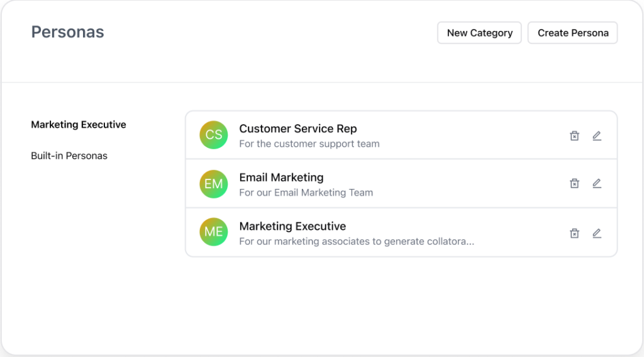Click the EM avatar icon
The width and height of the screenshot is (644, 357).
(x=214, y=184)
